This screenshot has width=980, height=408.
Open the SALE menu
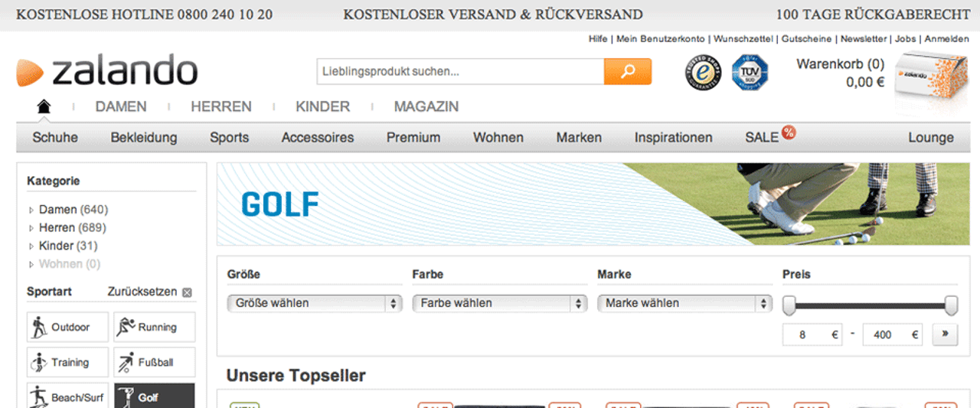[762, 138]
